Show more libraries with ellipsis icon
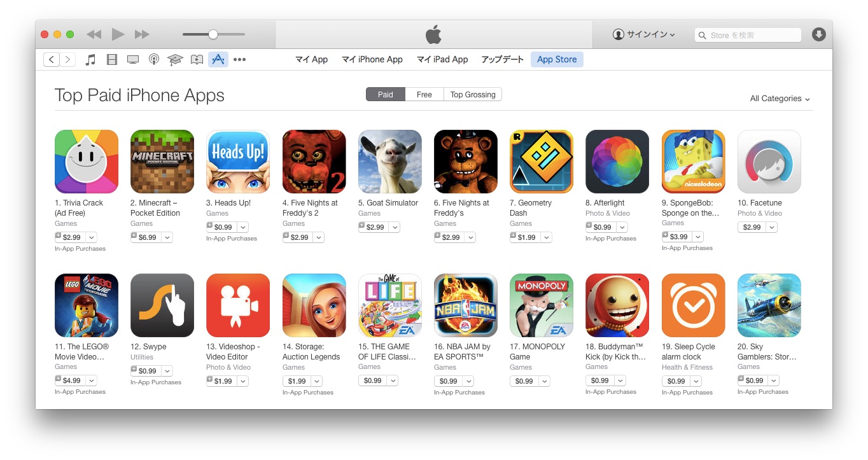The image size is (868, 460). click(x=239, y=60)
